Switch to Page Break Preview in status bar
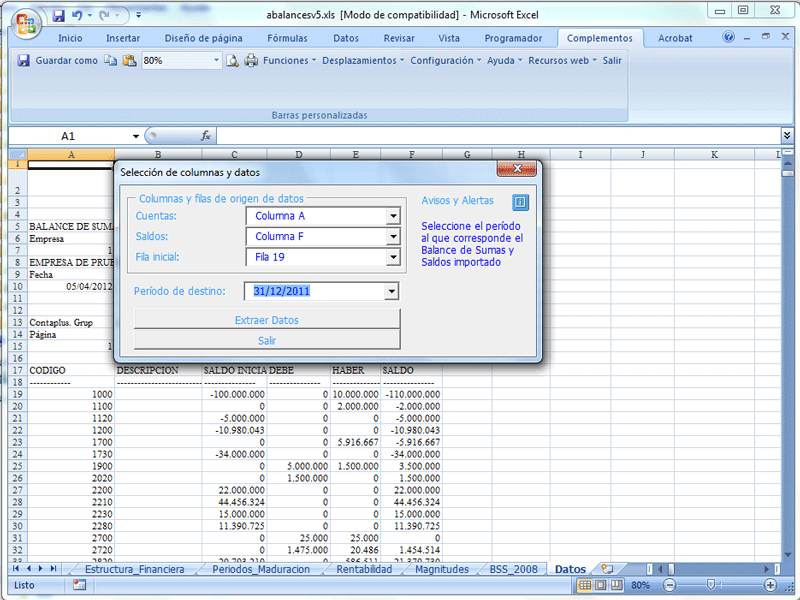 616,585
